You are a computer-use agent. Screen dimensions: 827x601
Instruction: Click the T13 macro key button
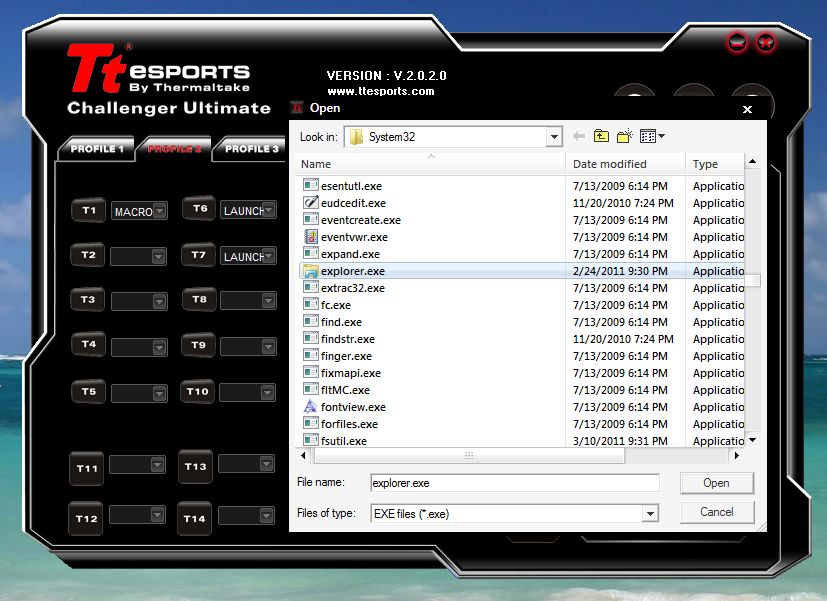click(x=195, y=467)
